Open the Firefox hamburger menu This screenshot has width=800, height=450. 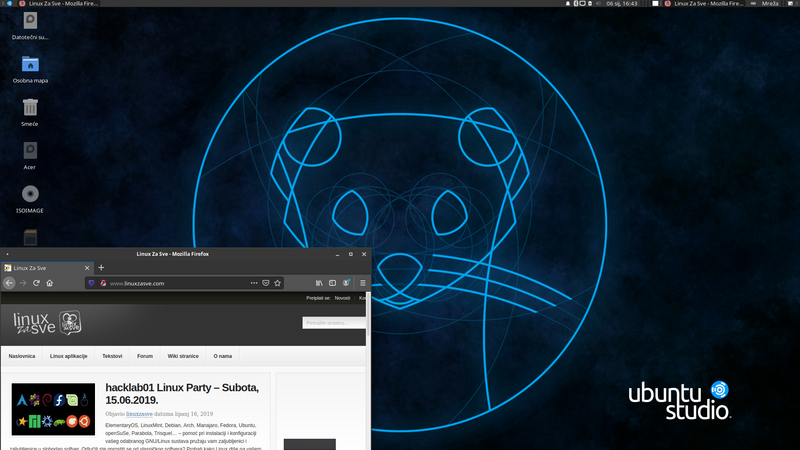tap(363, 283)
